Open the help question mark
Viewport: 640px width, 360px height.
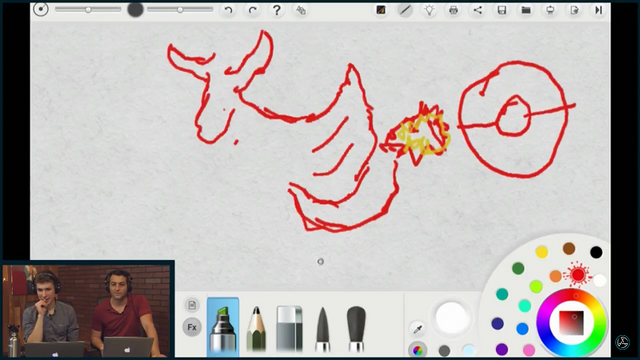click(x=277, y=10)
